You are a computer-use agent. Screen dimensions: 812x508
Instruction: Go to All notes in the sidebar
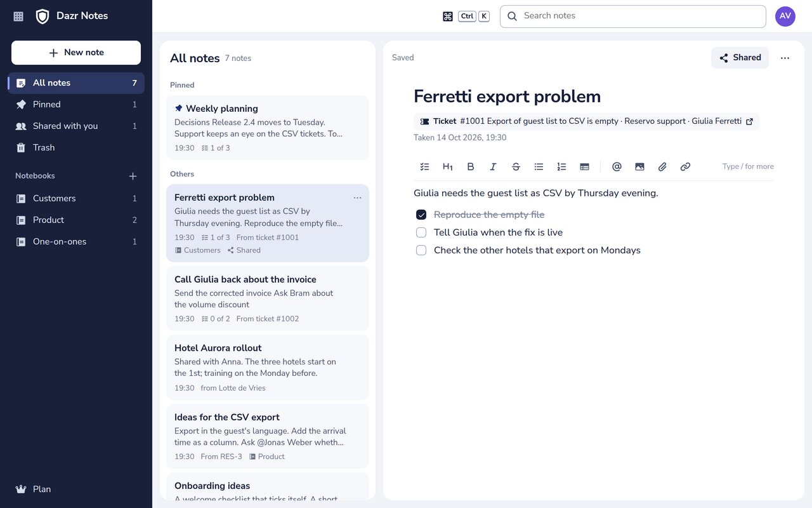coord(76,83)
